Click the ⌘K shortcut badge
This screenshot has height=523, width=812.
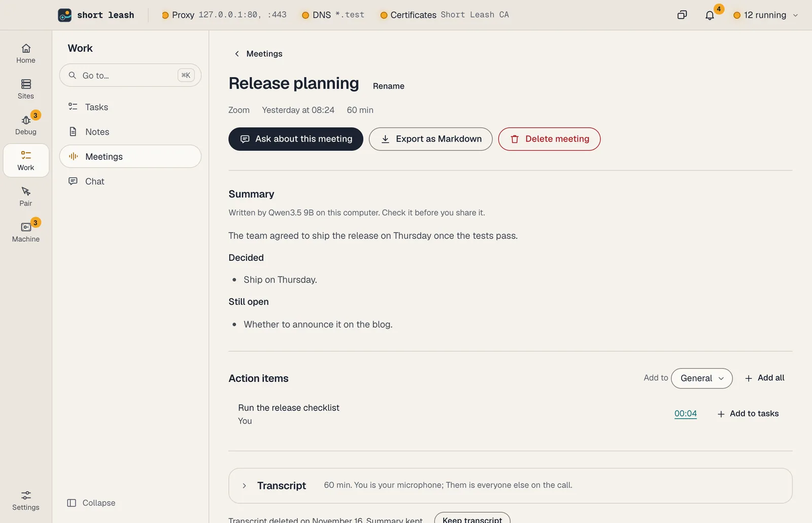tap(186, 75)
